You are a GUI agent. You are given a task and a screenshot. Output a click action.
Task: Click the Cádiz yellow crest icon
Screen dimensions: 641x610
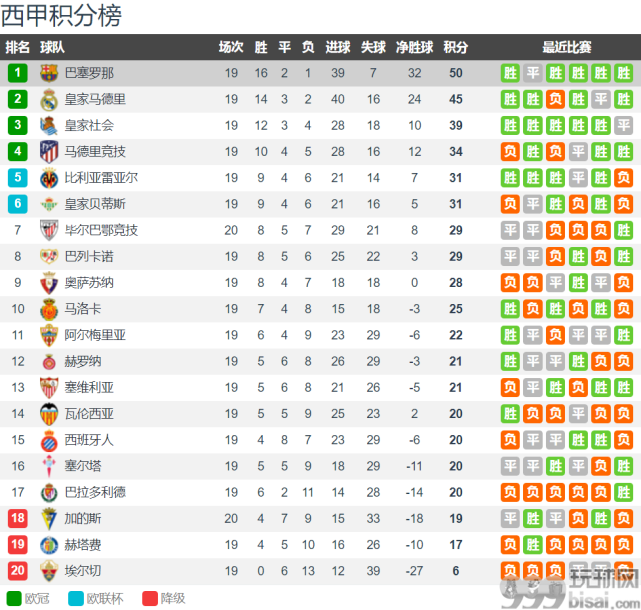pos(49,519)
